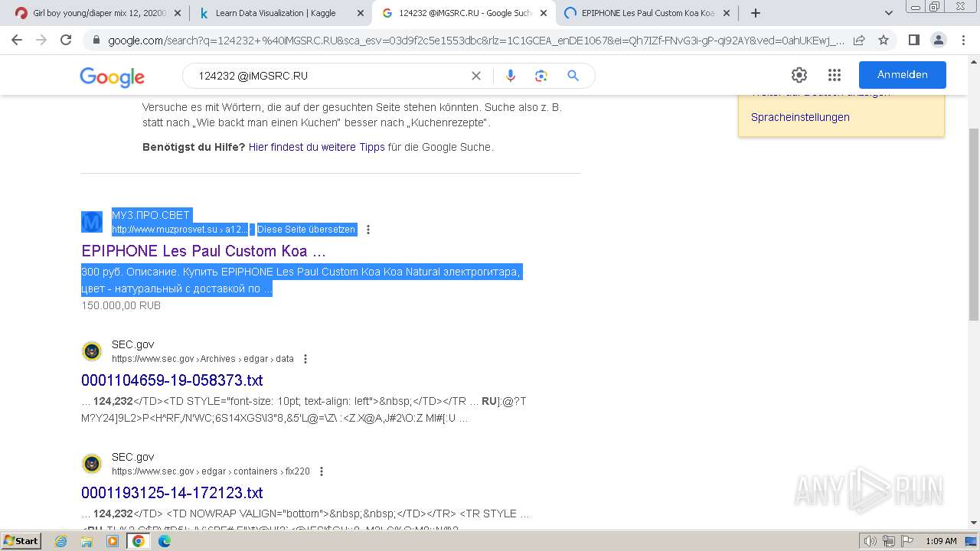Open Chrome side panel icon
This screenshot has height=551, width=980.
point(913,40)
